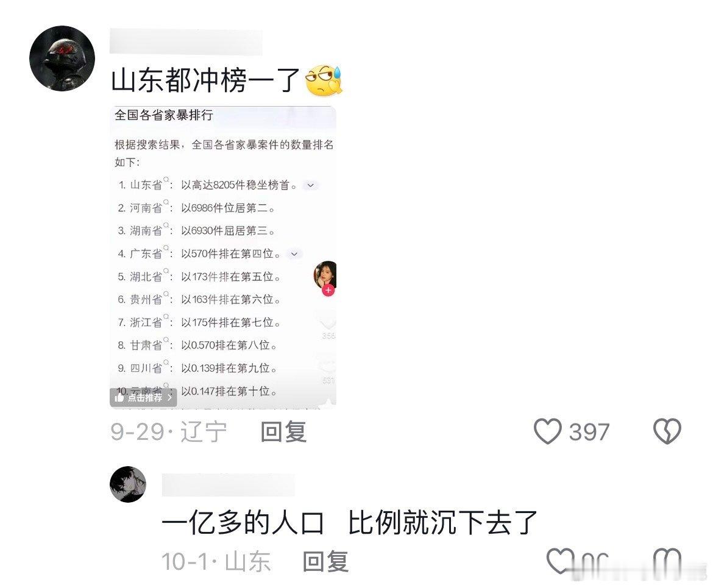This screenshot has height=588, width=713.
Task: Open the 全国各省家暴排行 image attachment
Action: pos(223,257)
